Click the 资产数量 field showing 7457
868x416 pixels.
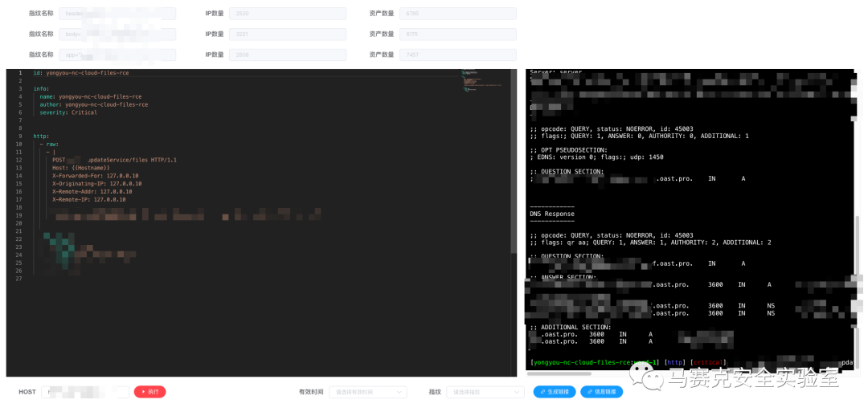coord(458,55)
